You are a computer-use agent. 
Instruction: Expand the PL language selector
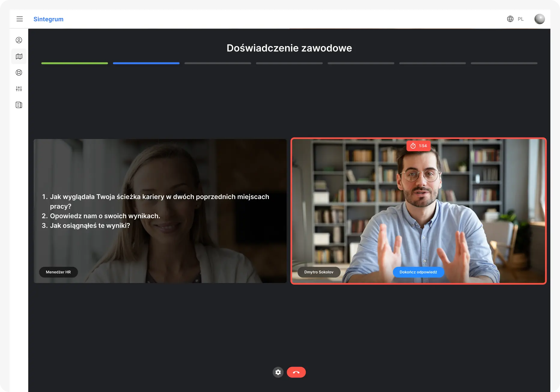[520, 19]
